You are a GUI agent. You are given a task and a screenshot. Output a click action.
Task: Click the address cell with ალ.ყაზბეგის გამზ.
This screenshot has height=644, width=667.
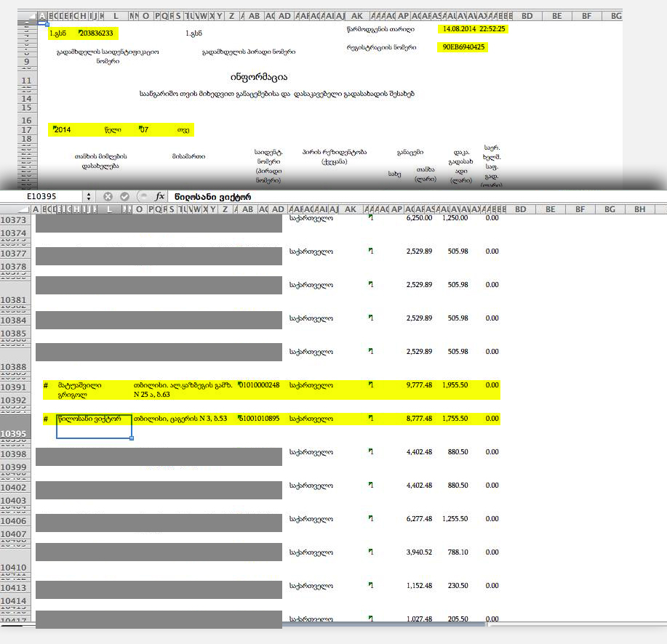click(x=183, y=390)
